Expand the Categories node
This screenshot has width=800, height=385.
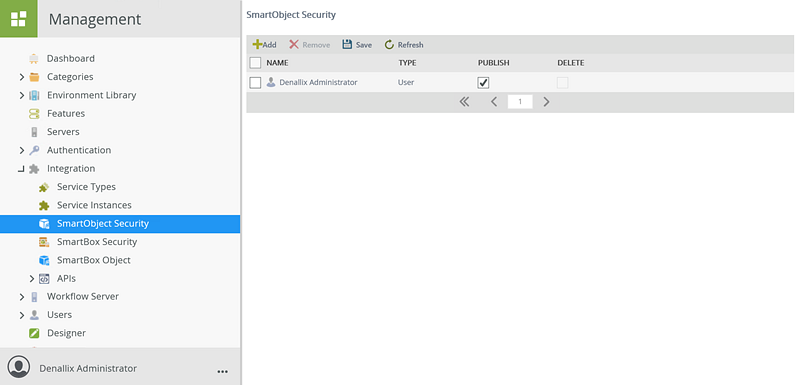(x=21, y=77)
